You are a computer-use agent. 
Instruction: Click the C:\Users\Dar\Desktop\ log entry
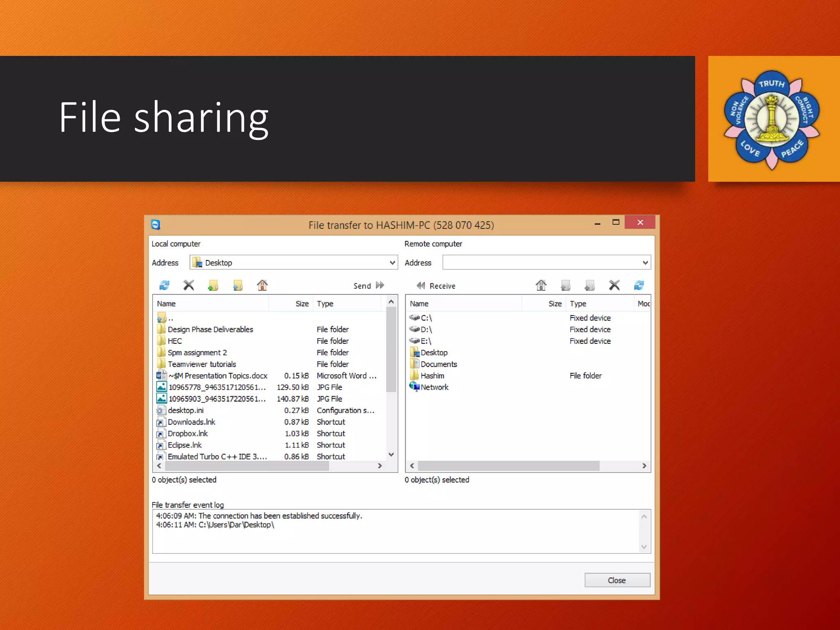(215, 525)
